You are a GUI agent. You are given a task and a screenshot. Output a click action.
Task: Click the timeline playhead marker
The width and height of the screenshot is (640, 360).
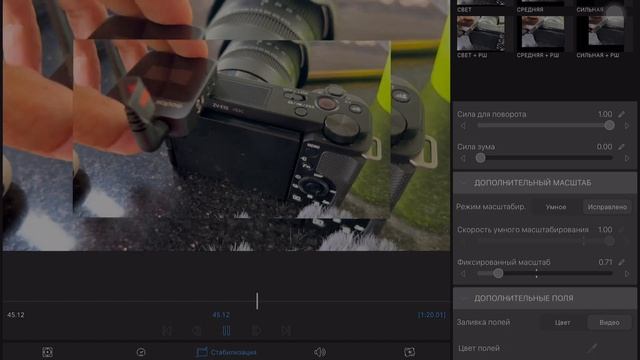tap(257, 301)
